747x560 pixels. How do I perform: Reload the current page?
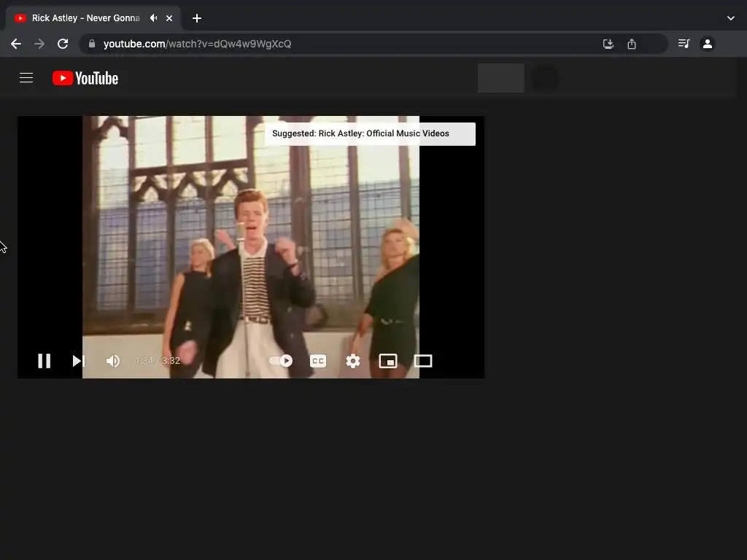63,44
